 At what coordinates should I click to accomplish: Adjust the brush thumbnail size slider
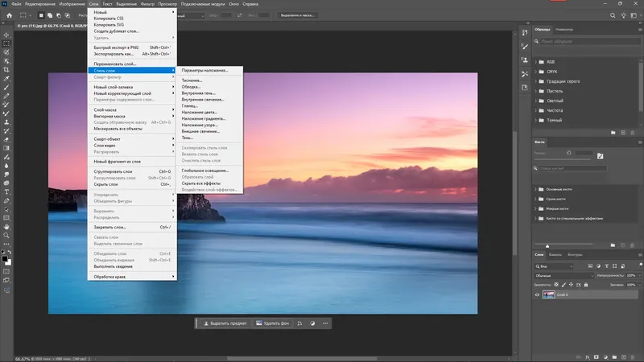coord(547,245)
